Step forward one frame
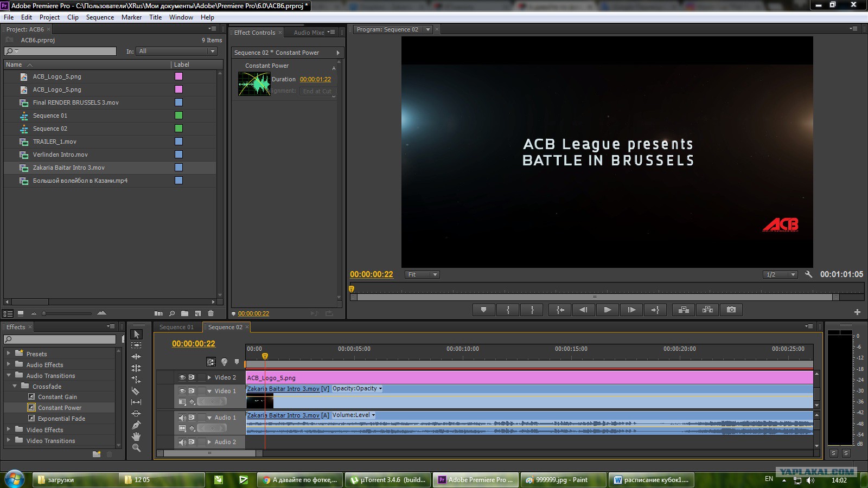 [631, 310]
